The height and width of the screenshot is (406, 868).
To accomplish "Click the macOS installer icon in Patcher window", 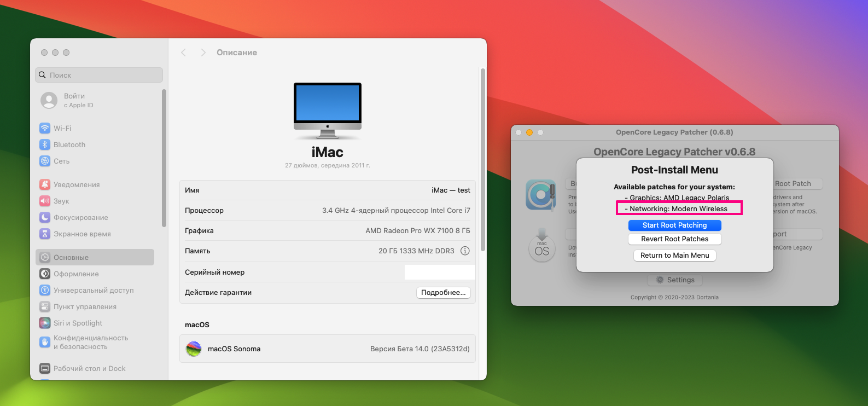I will coord(542,245).
